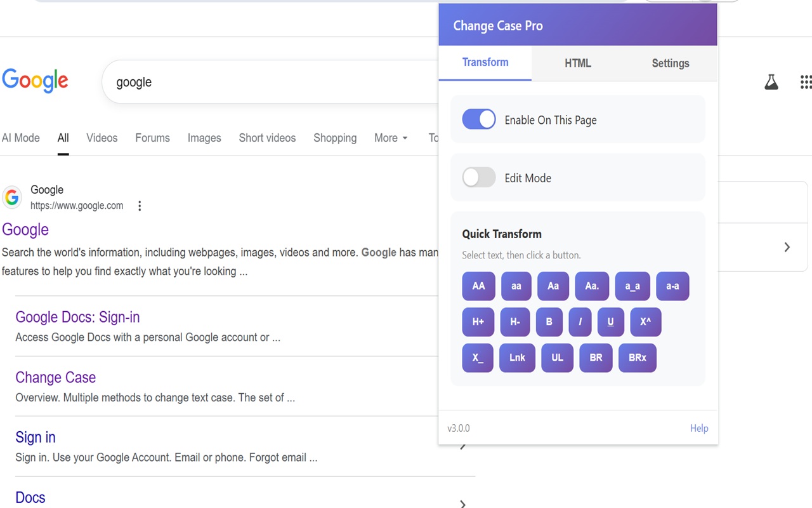Switch to the Transform tab
The image size is (812, 508).
(x=485, y=62)
